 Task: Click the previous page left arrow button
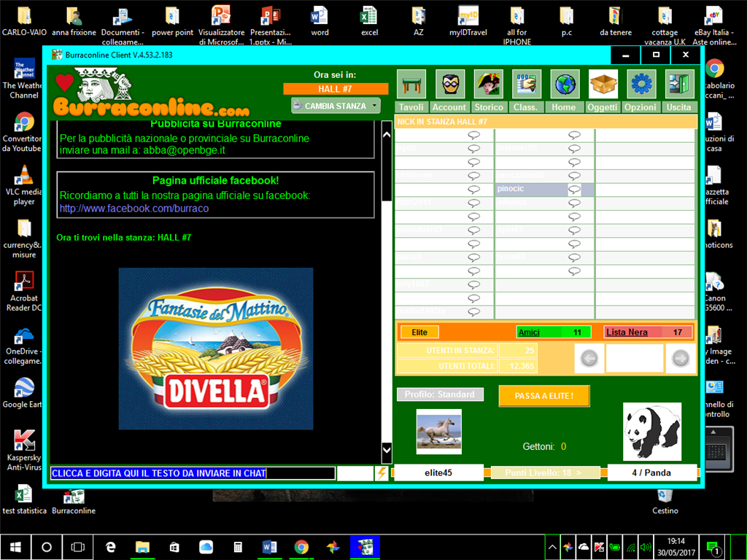(x=589, y=358)
